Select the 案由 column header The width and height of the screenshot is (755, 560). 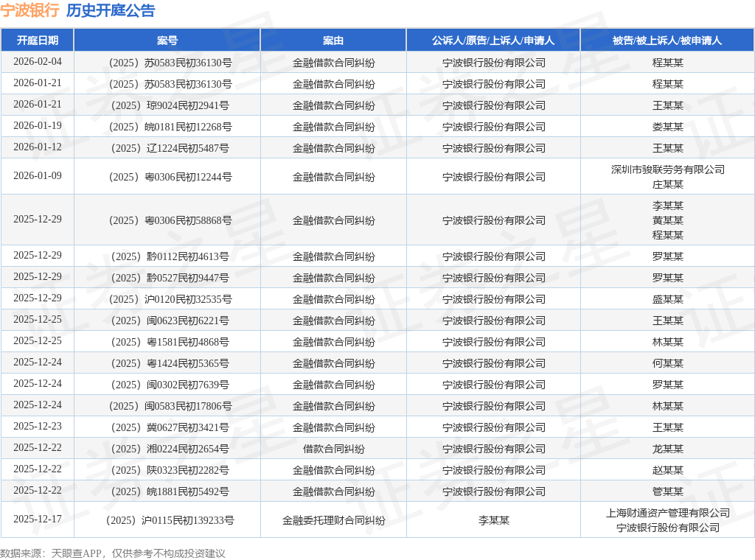(x=333, y=41)
